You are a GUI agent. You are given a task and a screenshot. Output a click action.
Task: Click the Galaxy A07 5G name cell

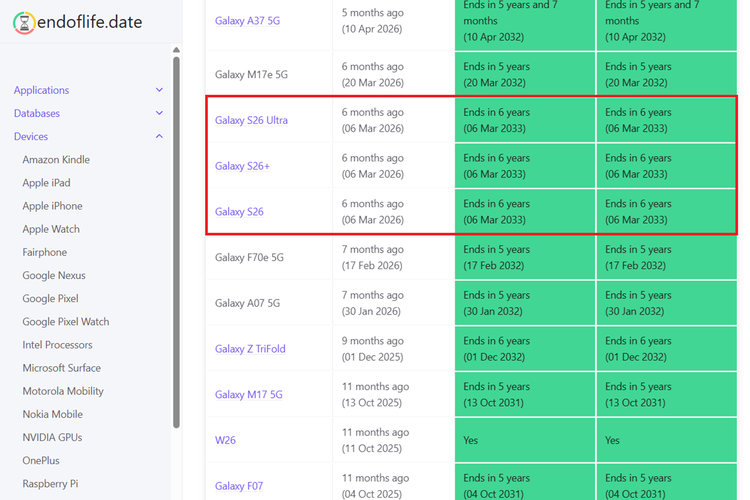click(x=269, y=303)
